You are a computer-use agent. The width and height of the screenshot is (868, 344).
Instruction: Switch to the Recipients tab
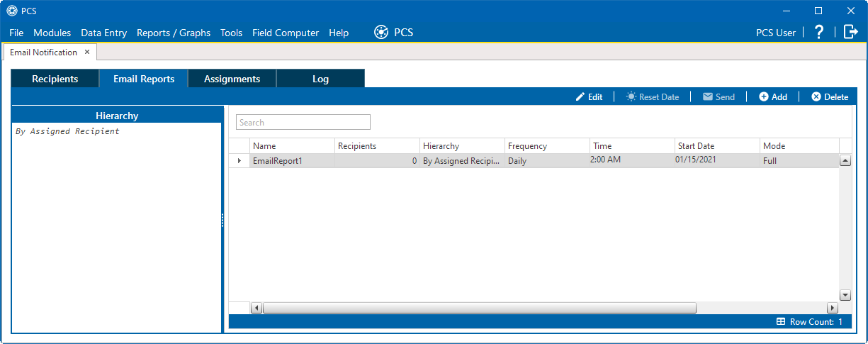pyautogui.click(x=55, y=79)
